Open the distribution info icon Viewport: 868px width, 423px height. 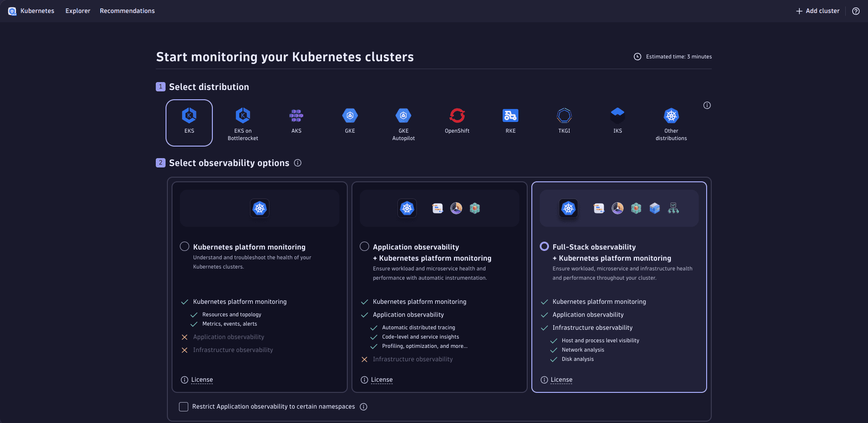[707, 105]
